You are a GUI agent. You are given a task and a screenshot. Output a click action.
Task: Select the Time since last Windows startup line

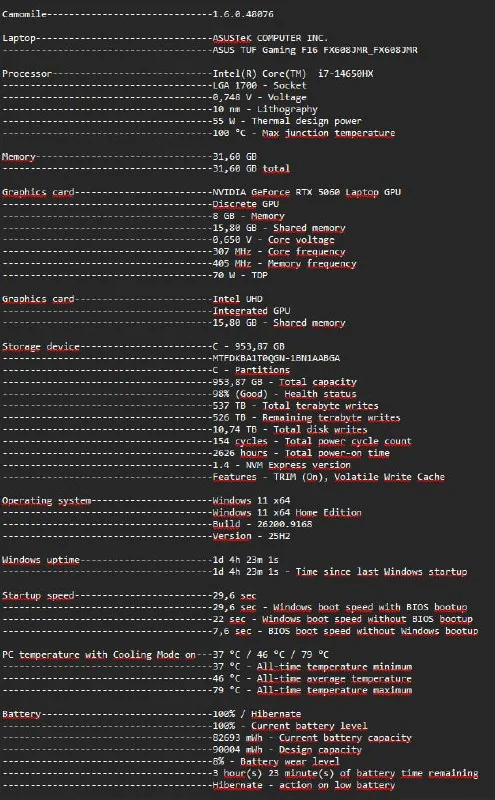[339, 571]
